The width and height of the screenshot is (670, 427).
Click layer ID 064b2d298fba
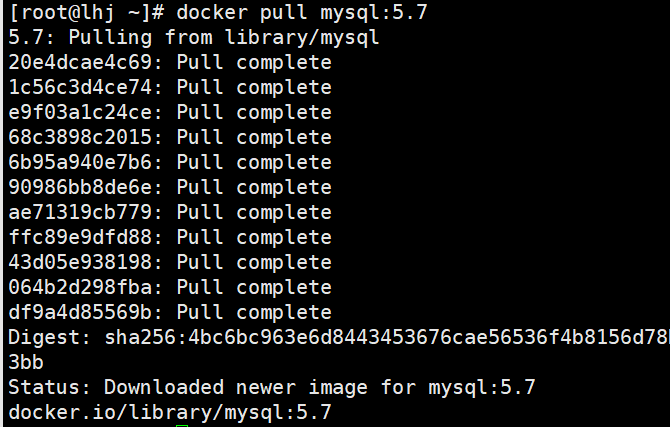coord(80,287)
